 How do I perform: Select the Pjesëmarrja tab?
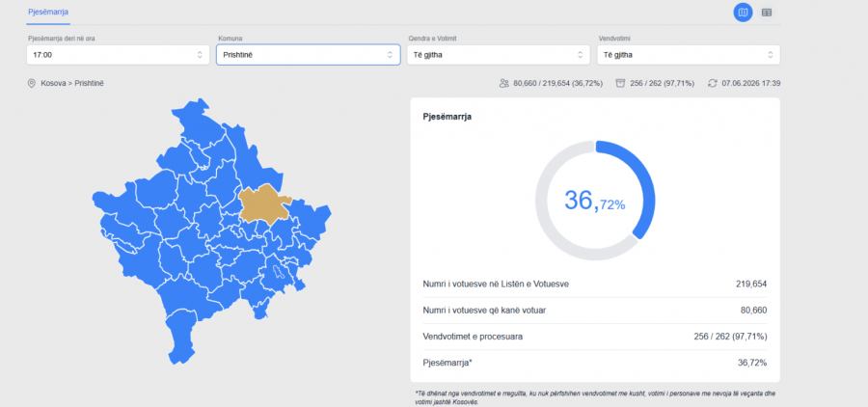(48, 12)
